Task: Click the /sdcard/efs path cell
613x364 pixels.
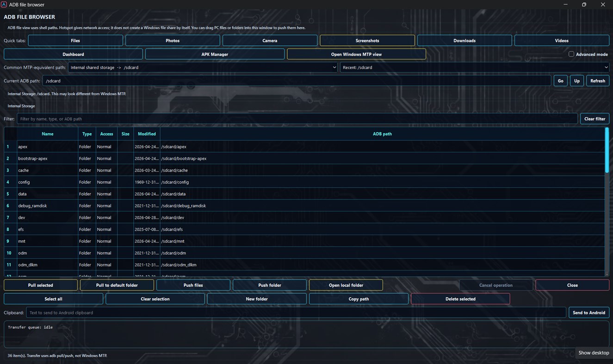Action: (x=382, y=229)
